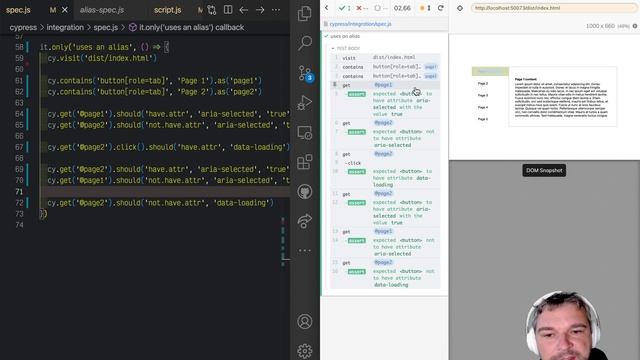Image resolution: width=640 pixels, height=360 pixels.
Task: Click the viewport size info icon
Action: pyautogui.click(x=635, y=26)
